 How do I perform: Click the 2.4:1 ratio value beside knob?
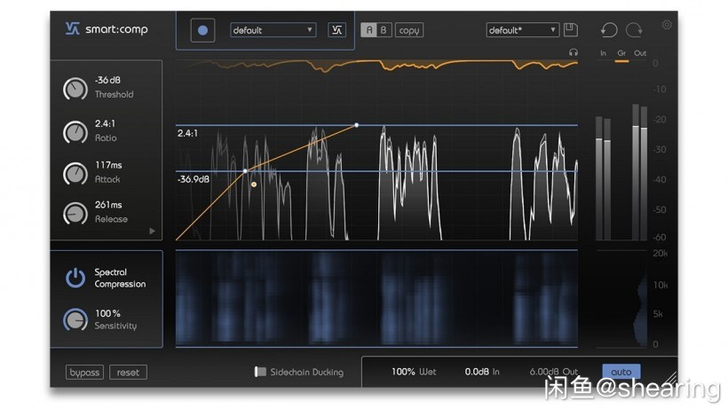tap(105, 123)
